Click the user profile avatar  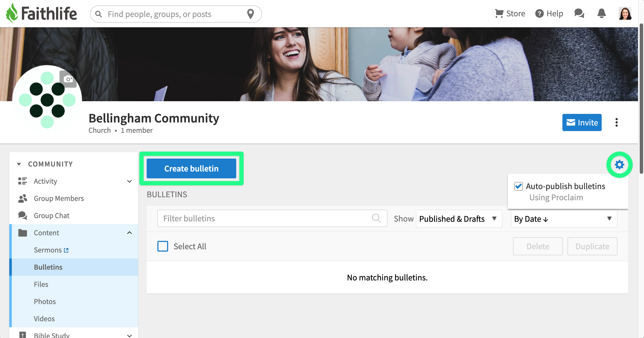click(x=625, y=14)
